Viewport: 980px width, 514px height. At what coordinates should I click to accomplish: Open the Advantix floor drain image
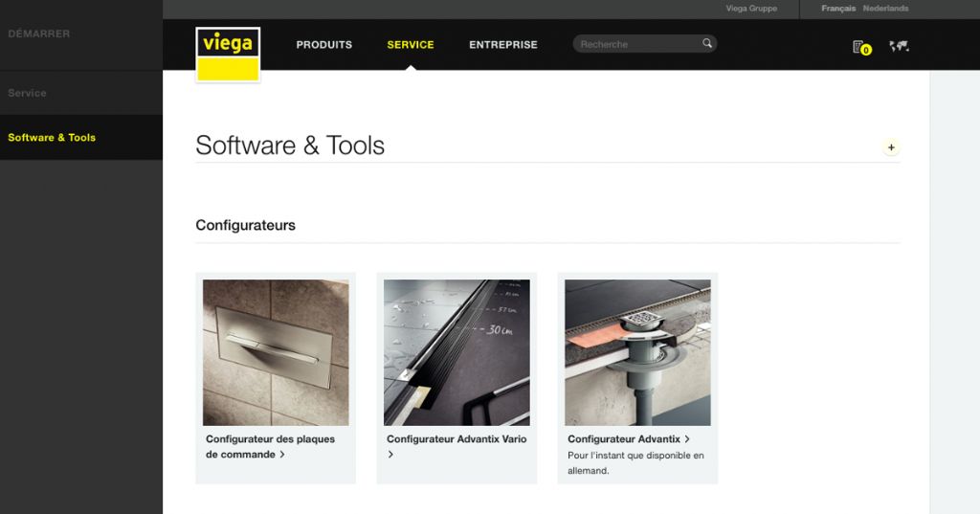coord(637,352)
